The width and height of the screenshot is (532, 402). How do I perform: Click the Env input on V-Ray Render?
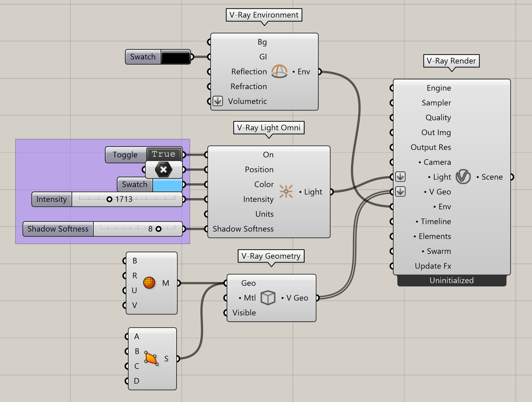445,207
